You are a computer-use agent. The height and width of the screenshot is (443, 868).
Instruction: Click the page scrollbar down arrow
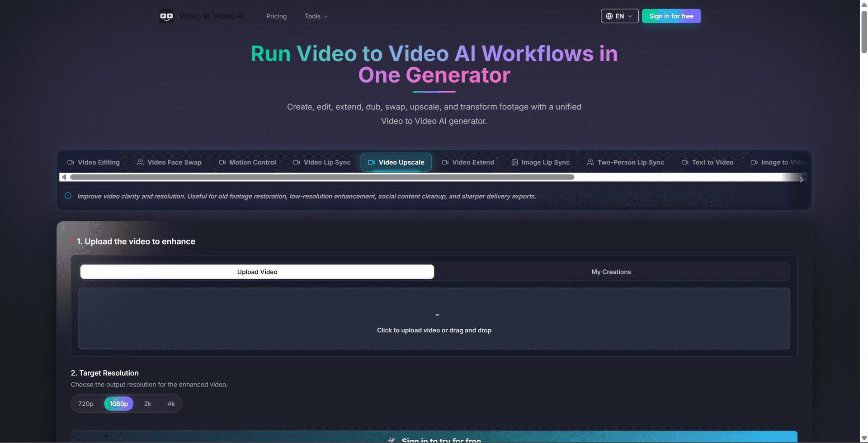pyautogui.click(x=864, y=438)
